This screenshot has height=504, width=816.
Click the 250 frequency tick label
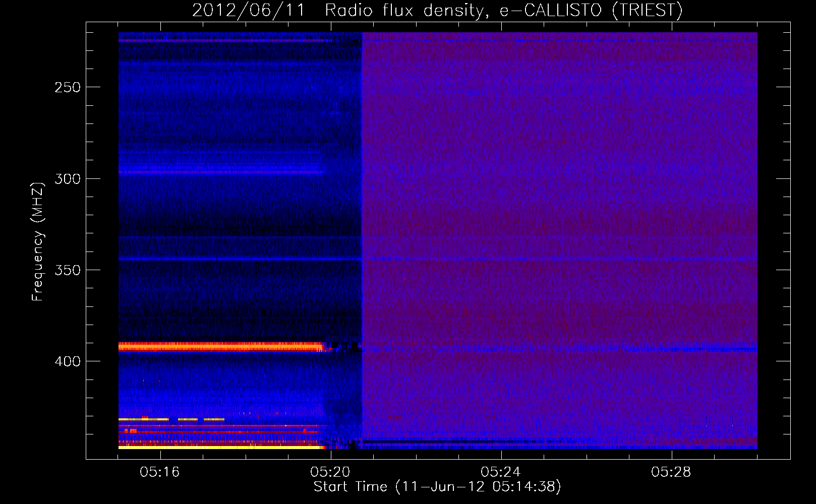(68, 87)
